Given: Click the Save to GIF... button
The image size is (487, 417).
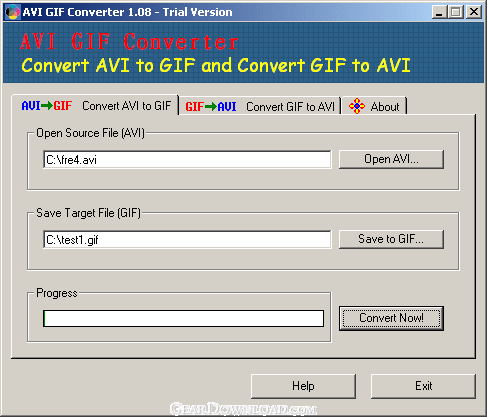Looking at the screenshot, I should (391, 239).
